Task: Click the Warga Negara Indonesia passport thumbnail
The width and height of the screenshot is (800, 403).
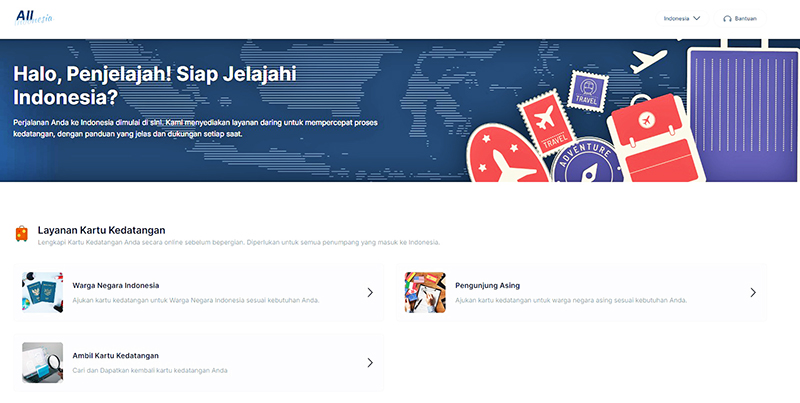Action: coord(42,292)
